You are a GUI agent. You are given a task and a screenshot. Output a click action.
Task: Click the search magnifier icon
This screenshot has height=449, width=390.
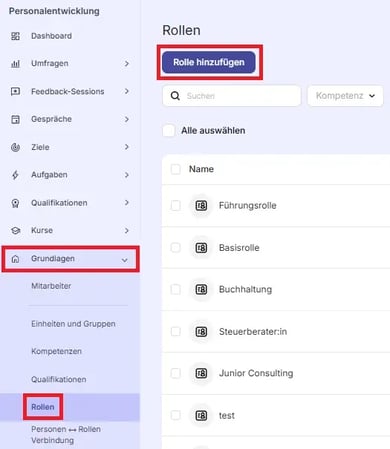coord(175,96)
